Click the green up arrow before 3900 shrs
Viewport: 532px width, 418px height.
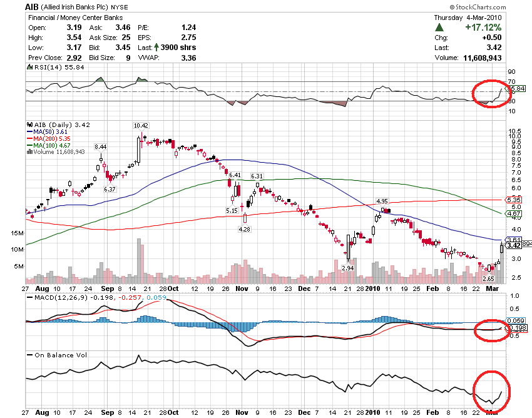[156, 47]
